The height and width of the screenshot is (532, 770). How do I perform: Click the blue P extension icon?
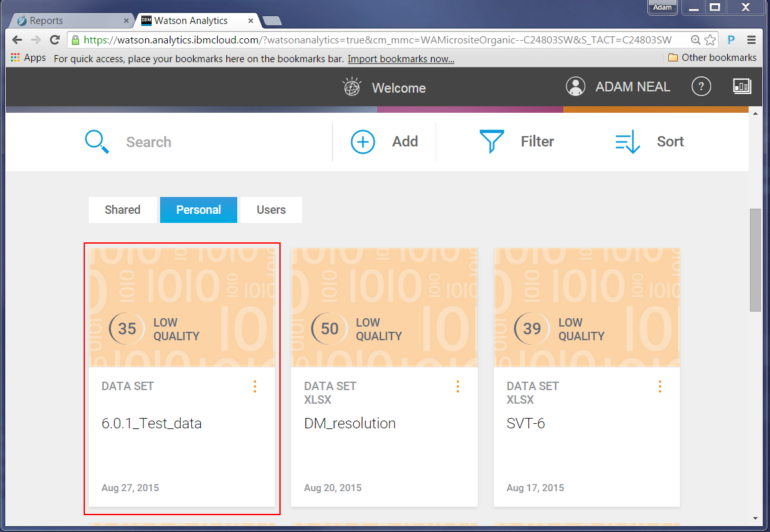pos(731,40)
